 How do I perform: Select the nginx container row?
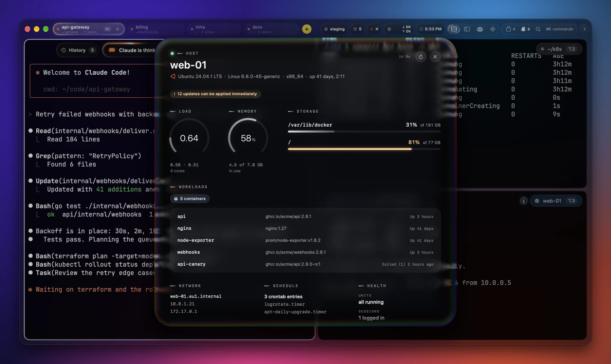[305, 228]
